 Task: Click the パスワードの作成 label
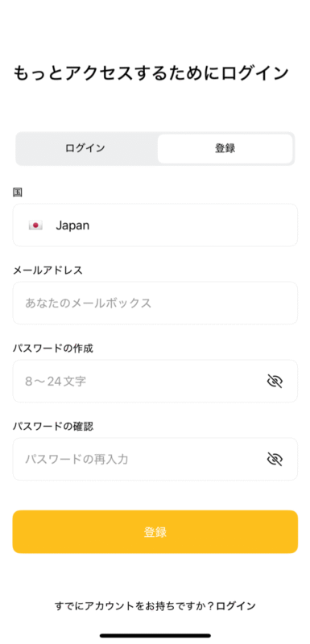[x=53, y=349]
